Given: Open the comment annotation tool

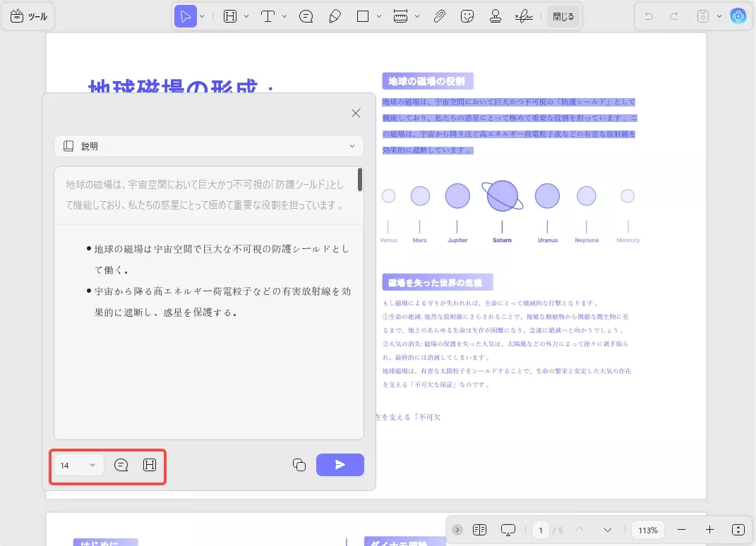Looking at the screenshot, I should (306, 16).
